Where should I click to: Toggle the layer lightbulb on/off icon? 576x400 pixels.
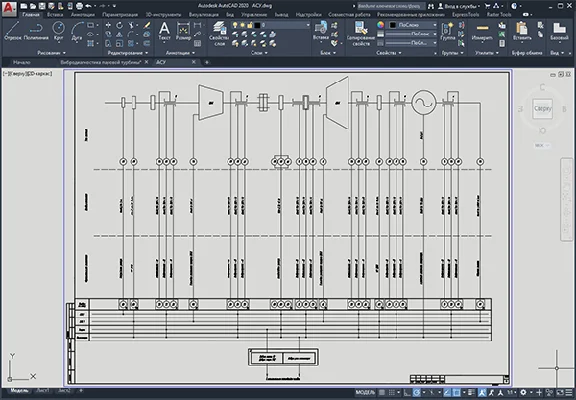click(x=235, y=25)
